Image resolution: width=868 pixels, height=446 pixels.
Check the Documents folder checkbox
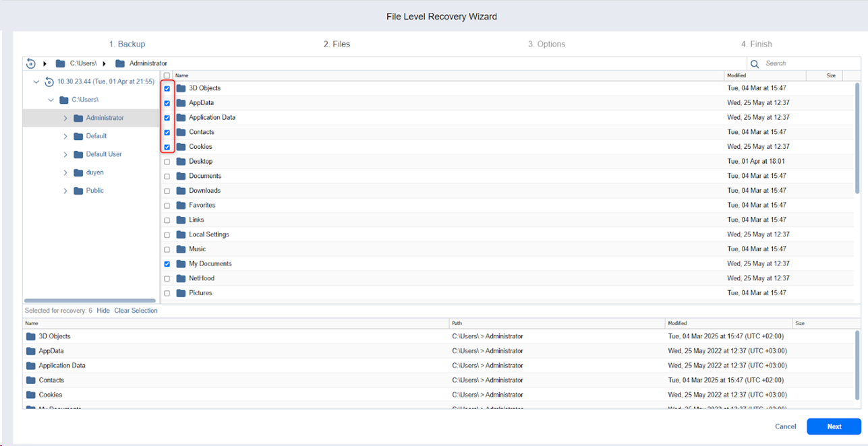pyautogui.click(x=167, y=177)
